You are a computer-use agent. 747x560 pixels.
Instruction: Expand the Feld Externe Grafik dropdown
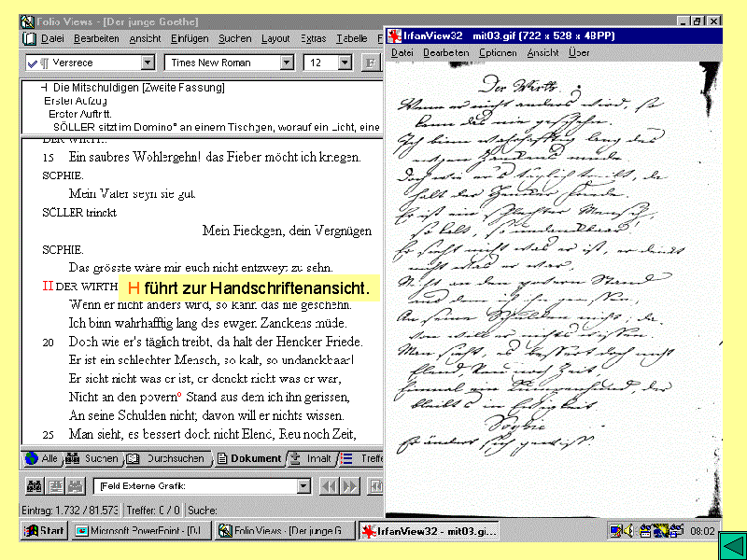(x=303, y=486)
